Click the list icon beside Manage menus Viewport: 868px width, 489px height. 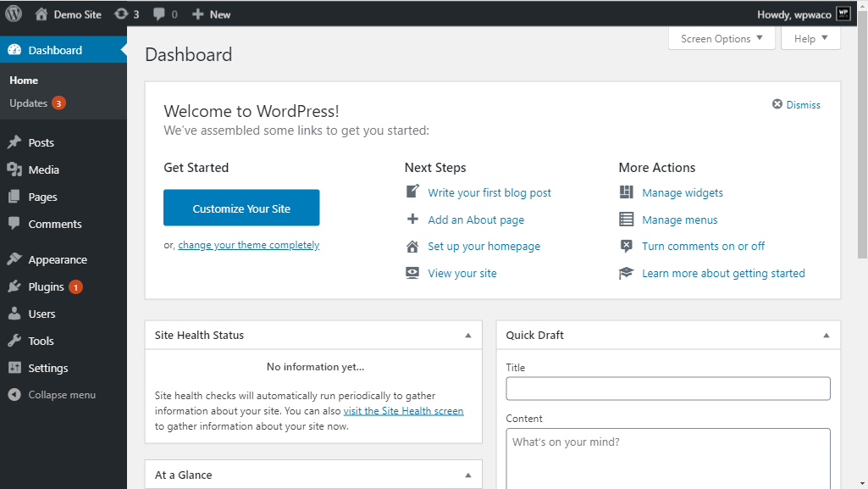626,219
